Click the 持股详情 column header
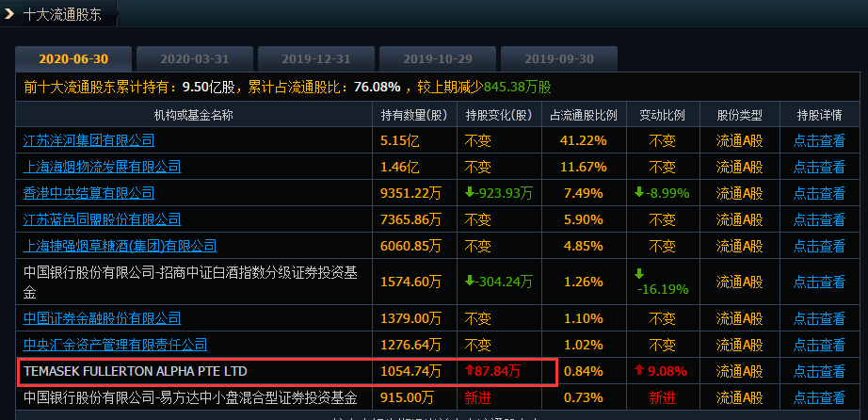 point(819,115)
